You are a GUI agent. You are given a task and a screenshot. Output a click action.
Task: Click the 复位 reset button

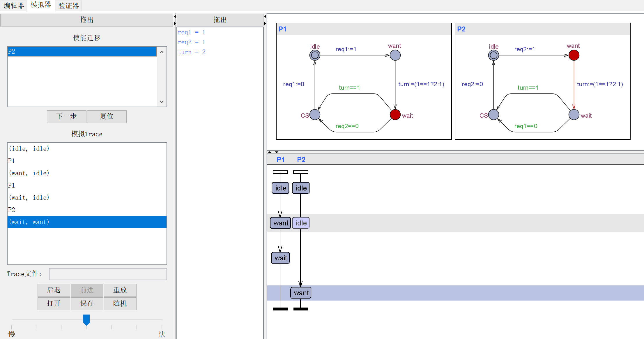[107, 116]
